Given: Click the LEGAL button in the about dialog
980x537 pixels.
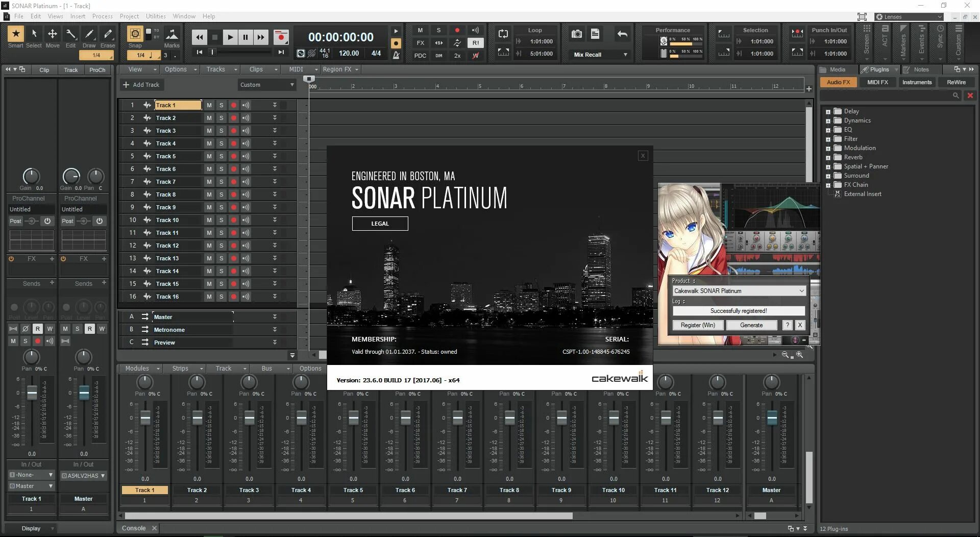Looking at the screenshot, I should 380,224.
